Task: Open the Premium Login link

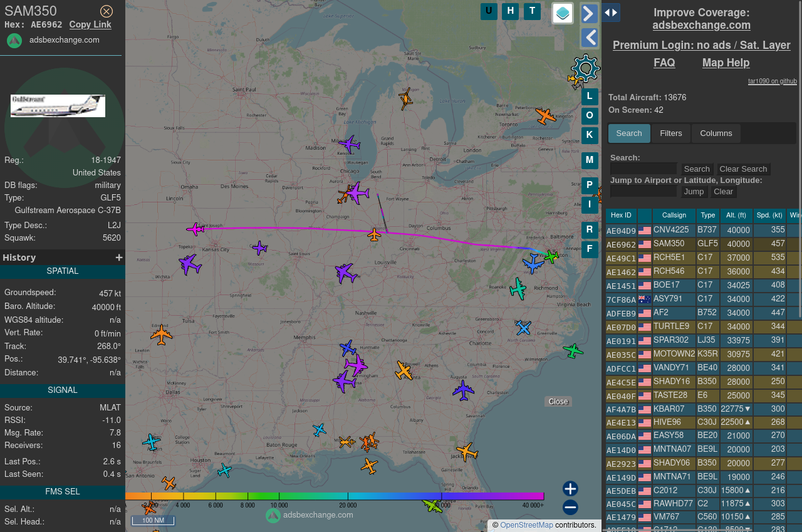Action: click(x=701, y=45)
